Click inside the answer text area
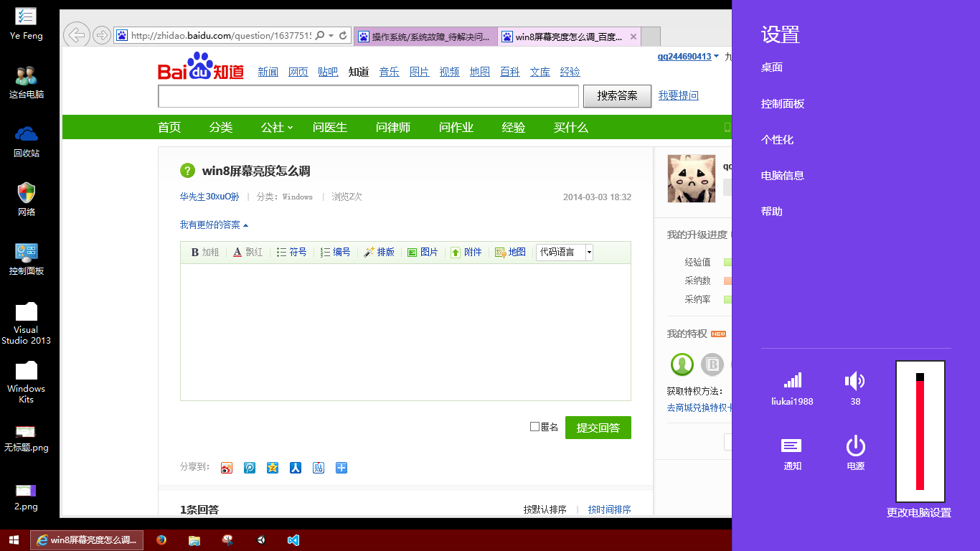 (405, 331)
